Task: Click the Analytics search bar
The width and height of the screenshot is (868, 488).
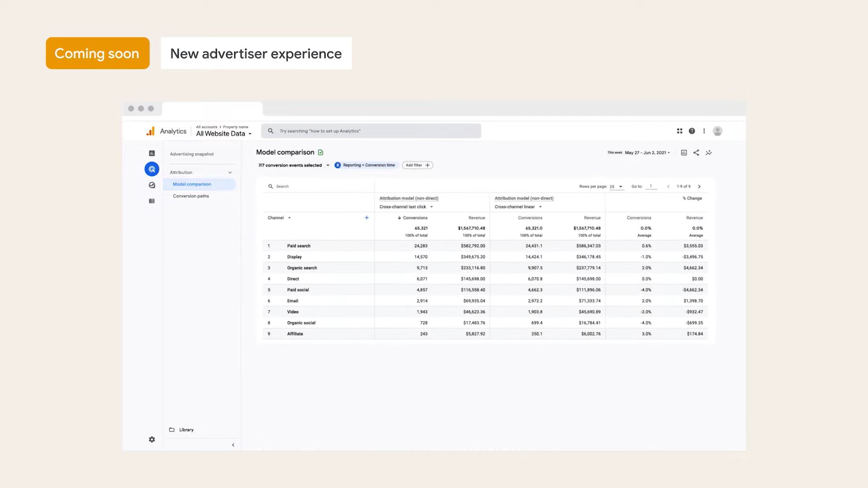Action: (371, 131)
